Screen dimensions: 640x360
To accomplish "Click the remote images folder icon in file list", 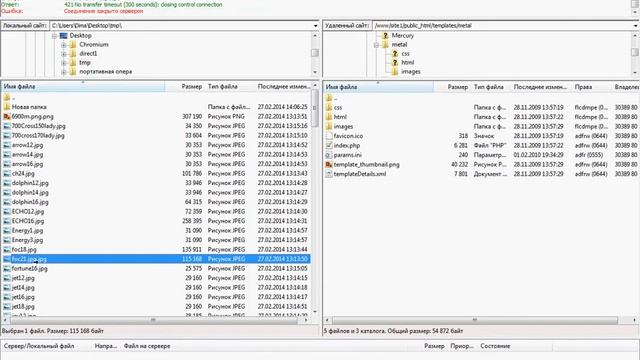I will [329, 127].
